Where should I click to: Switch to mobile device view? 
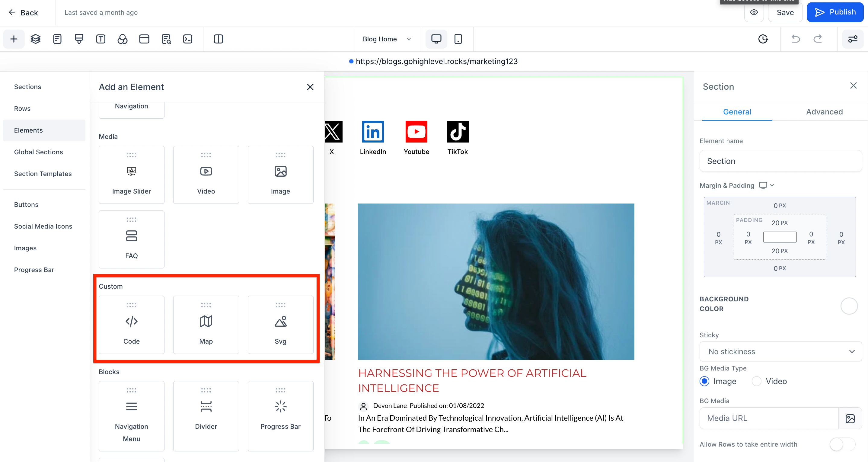tap(458, 39)
